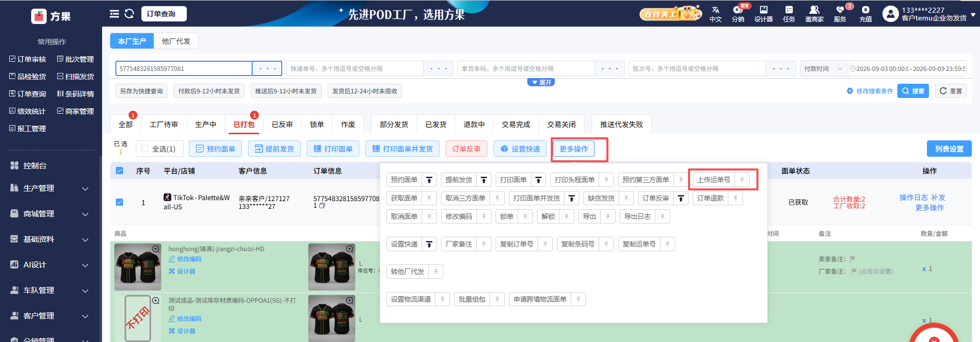
Task: Open 条码详情 in common operations
Action: coord(76,94)
